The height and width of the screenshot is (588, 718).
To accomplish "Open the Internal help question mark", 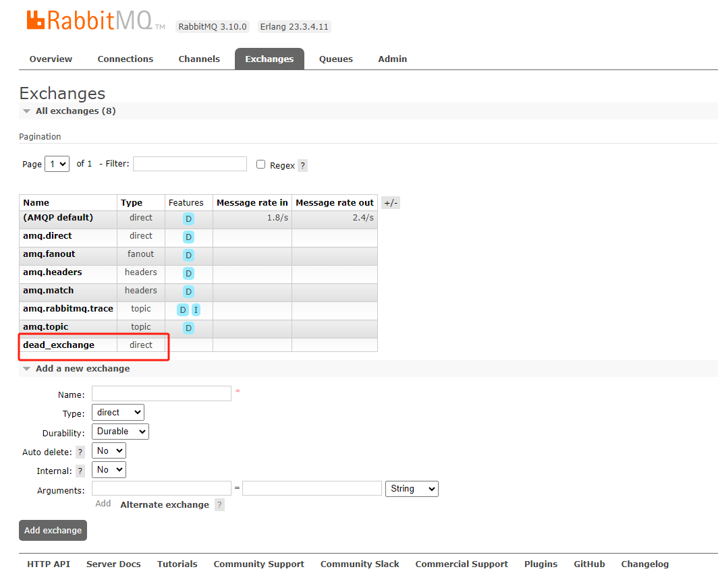I will pos(80,471).
